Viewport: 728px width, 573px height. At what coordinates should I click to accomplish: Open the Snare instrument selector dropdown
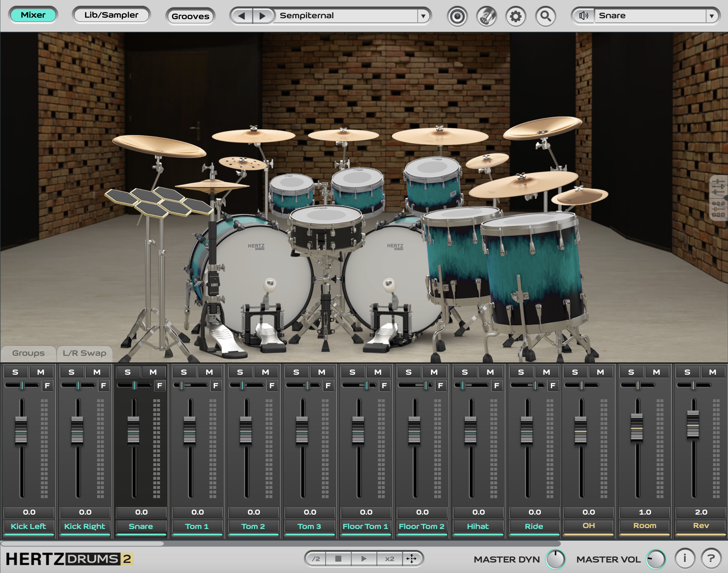click(x=712, y=16)
